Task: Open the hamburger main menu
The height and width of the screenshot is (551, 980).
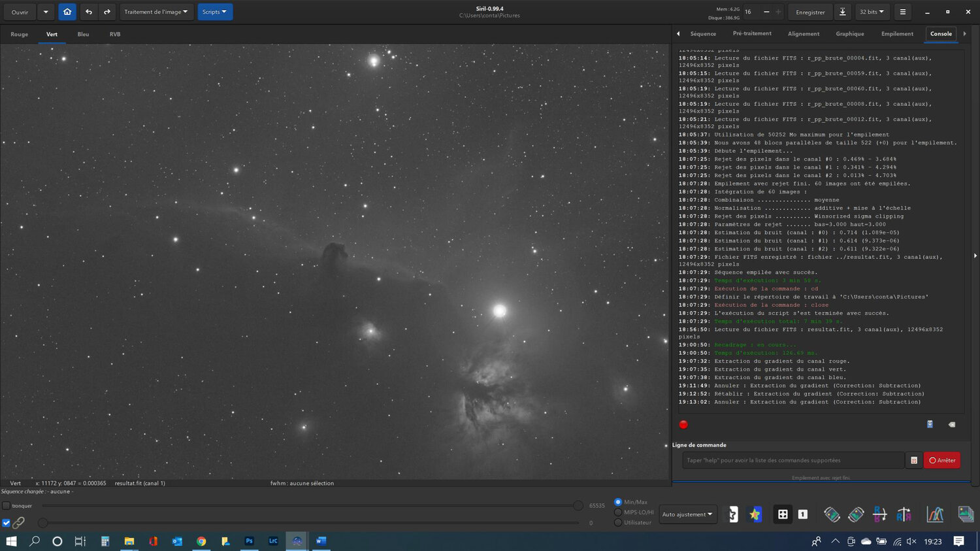Action: [x=903, y=12]
